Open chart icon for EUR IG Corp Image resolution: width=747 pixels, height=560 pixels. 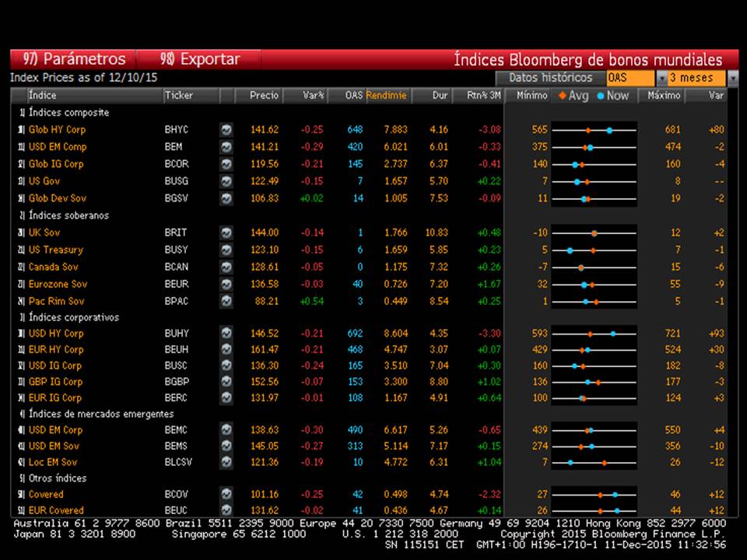(x=226, y=397)
